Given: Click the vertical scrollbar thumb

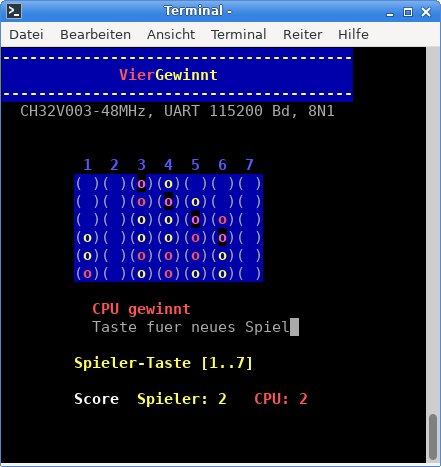Looking at the screenshot, I should point(433,437).
